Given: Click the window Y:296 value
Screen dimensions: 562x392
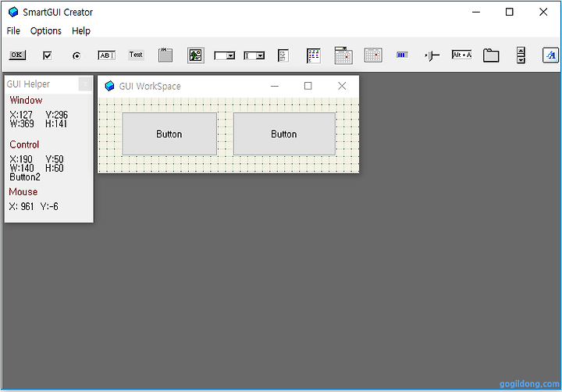Looking at the screenshot, I should coord(57,115).
